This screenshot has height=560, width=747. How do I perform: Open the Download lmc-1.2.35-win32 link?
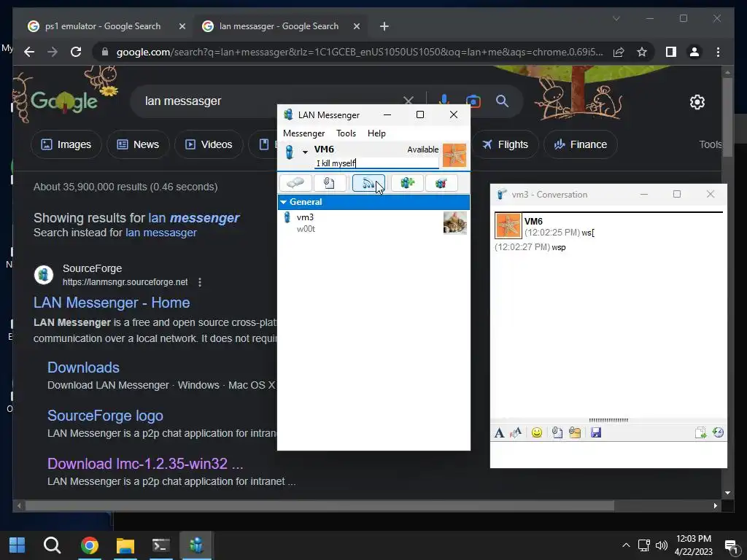click(x=145, y=464)
